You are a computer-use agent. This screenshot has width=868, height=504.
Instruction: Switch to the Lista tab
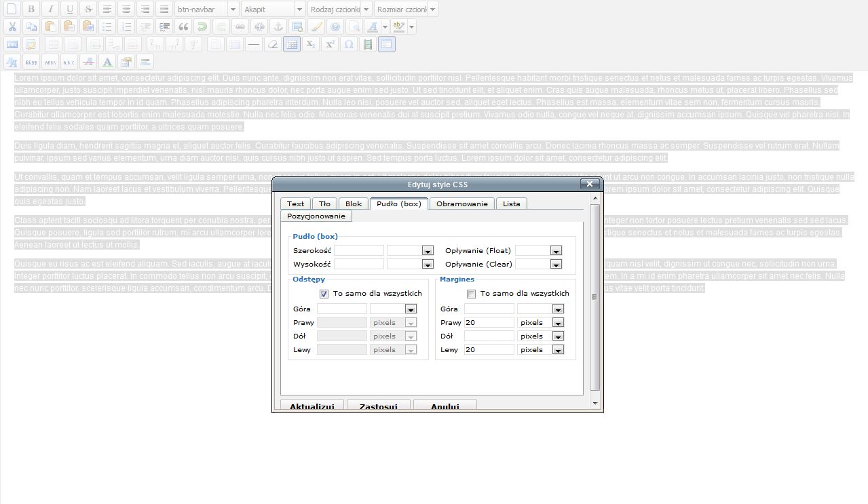click(512, 203)
